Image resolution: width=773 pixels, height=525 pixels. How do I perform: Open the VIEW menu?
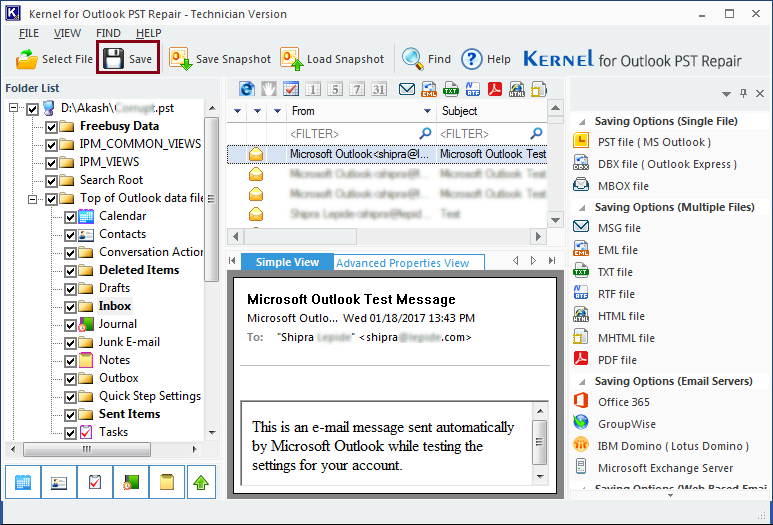68,33
